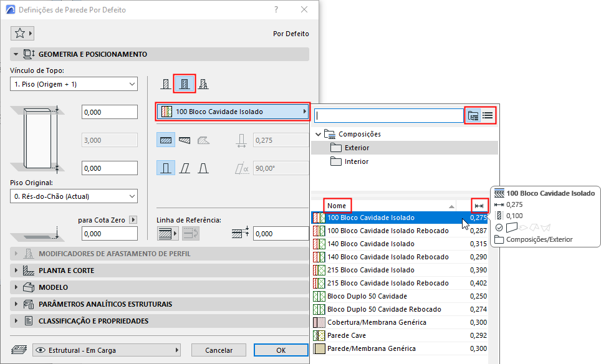
Task: Collapse the Geometria e Posicionamento panel
Action: [x=16, y=54]
